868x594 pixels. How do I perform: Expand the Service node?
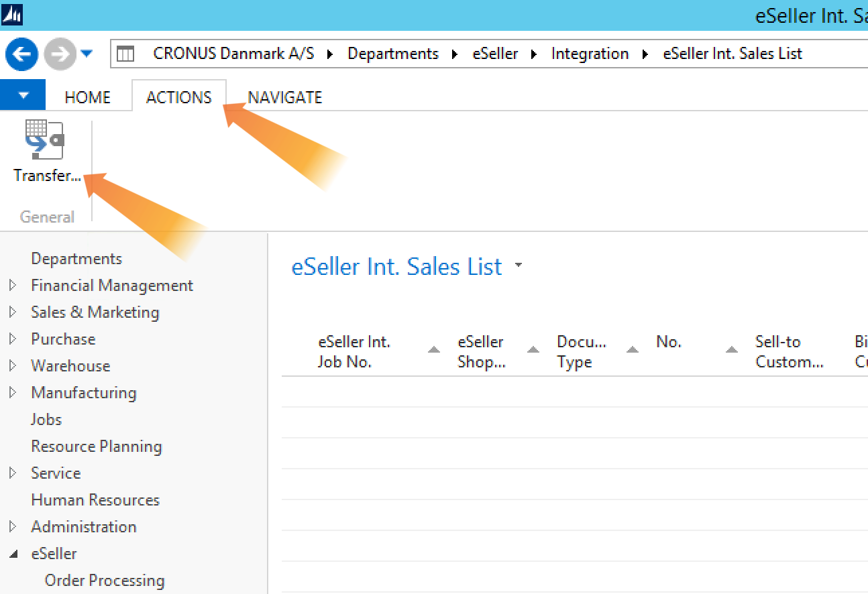pos(13,473)
